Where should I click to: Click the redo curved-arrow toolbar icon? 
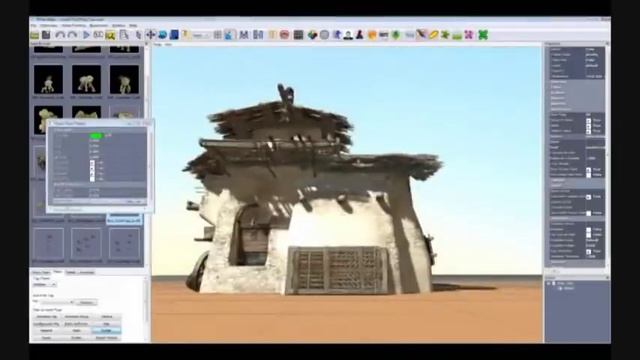pyautogui.click(x=72, y=36)
